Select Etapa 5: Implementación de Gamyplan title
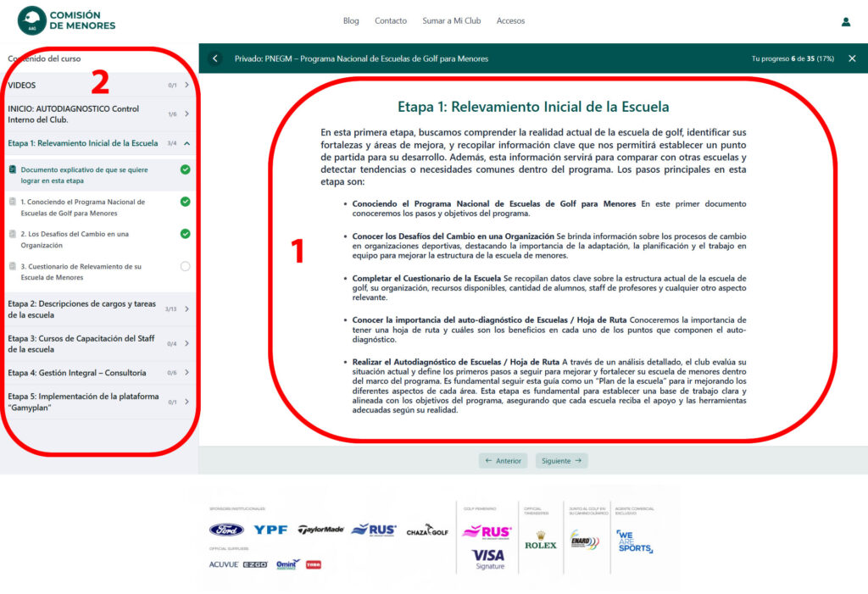The image size is (868, 594). pos(84,402)
